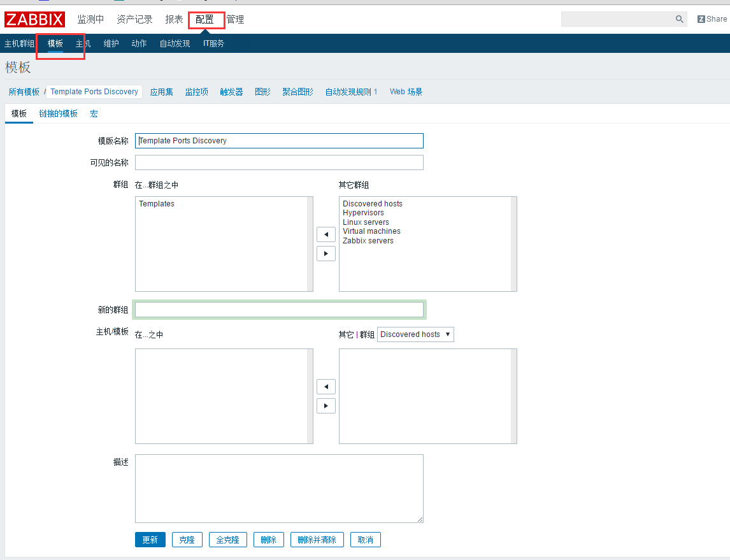The height and width of the screenshot is (560, 730).
Task: Focus the 可见的名称 input field
Action: coord(280,162)
